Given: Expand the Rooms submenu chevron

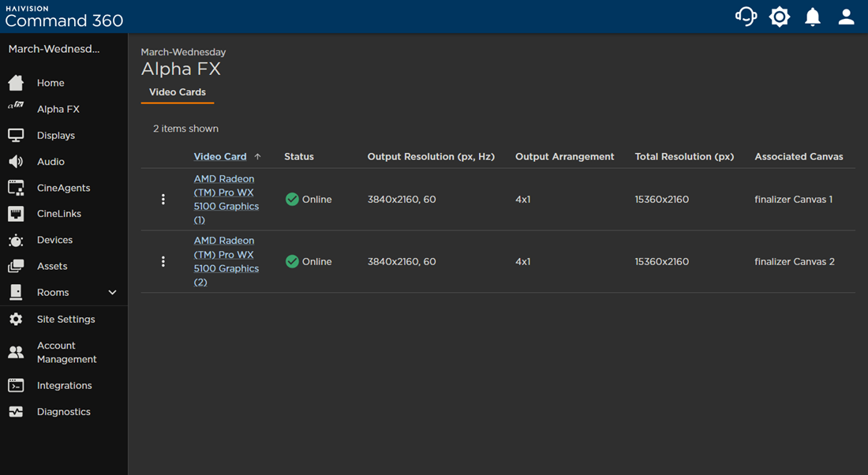Looking at the screenshot, I should pyautogui.click(x=112, y=292).
